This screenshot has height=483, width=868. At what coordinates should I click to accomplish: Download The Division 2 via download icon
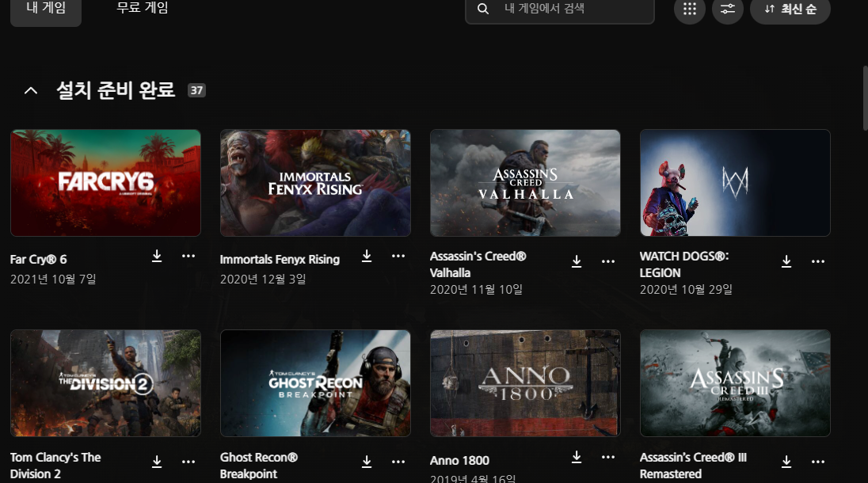tap(157, 462)
